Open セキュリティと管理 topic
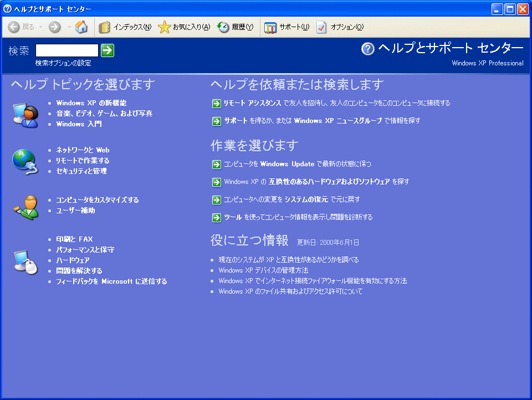Viewport: 532px width, 400px height. click(x=81, y=171)
